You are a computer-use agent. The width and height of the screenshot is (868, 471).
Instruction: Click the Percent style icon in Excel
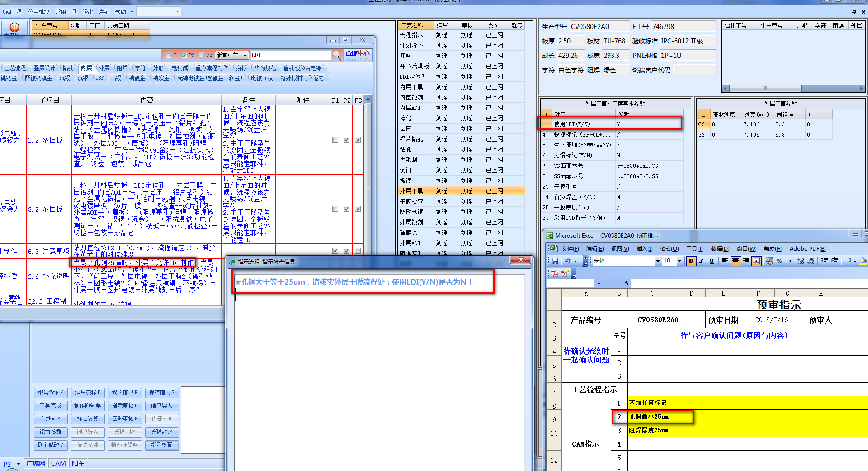point(780,261)
